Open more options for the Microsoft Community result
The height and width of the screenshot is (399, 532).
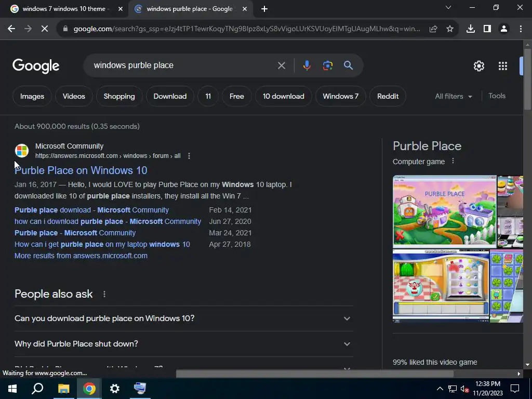[x=189, y=156]
